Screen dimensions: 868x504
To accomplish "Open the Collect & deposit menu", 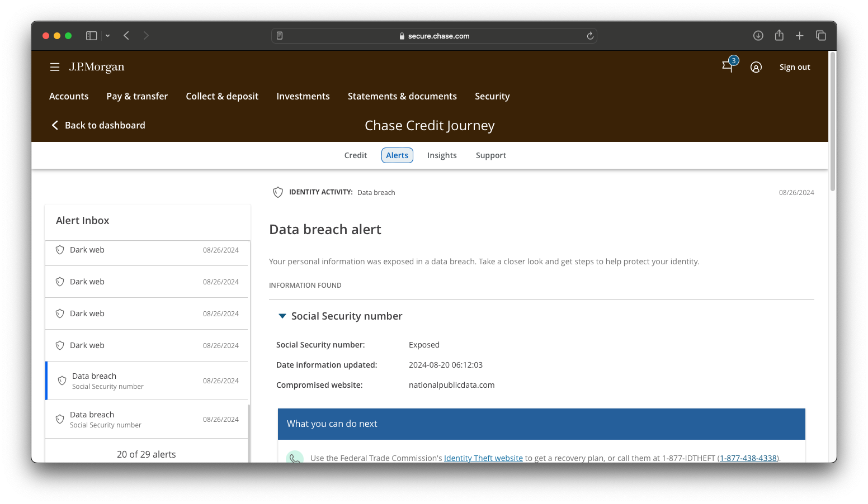I will point(222,96).
